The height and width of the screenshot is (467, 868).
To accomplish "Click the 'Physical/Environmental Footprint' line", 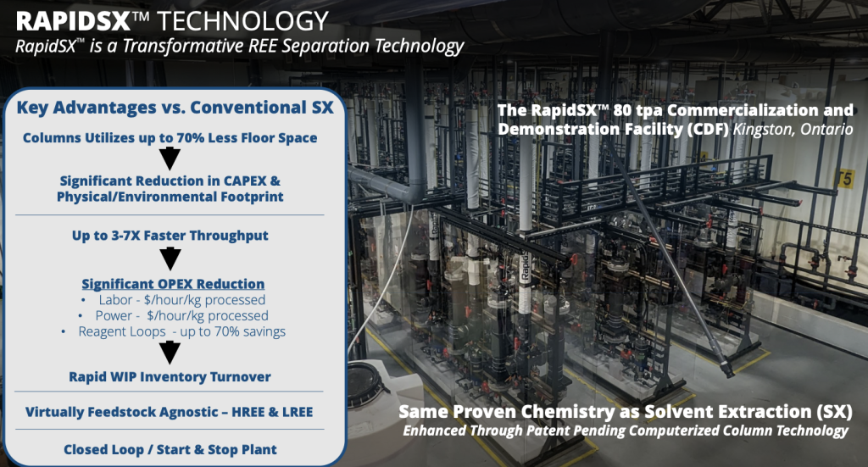I will pos(170,197).
